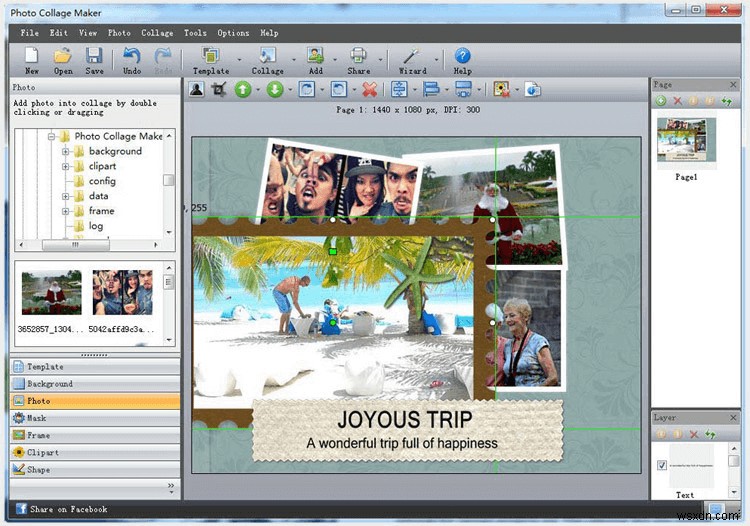Click green plus add page icon
The image size is (750, 526).
661,101
